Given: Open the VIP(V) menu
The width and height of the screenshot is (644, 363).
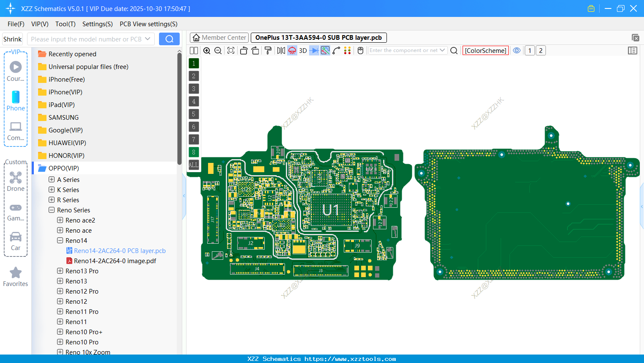Looking at the screenshot, I should (40, 24).
